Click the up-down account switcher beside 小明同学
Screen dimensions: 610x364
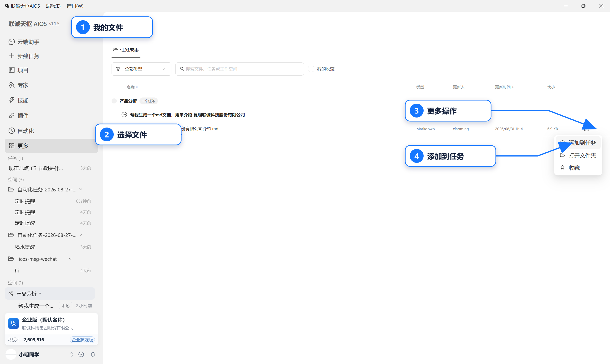[x=72, y=354]
